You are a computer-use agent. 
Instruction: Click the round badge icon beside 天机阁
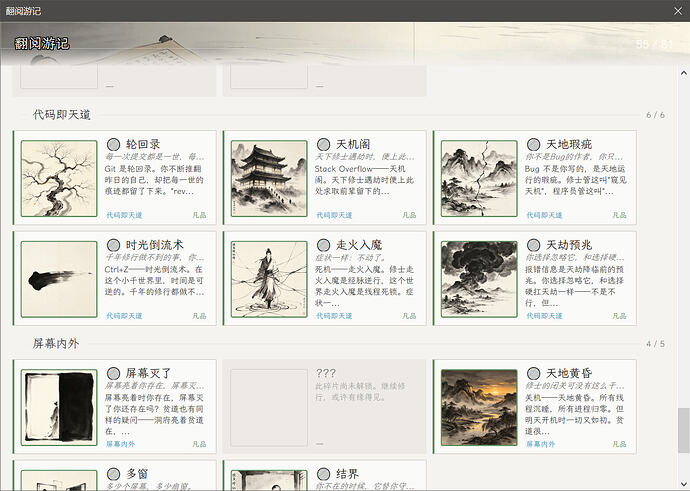(x=323, y=144)
